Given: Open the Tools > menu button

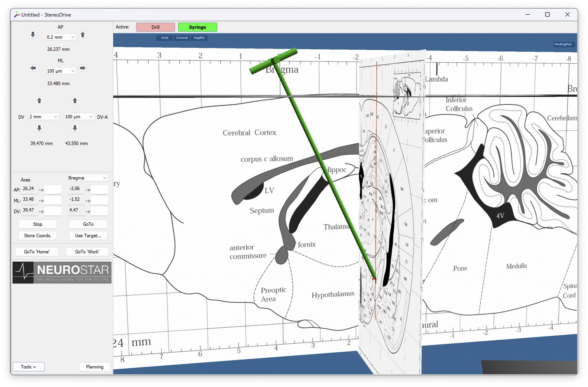Looking at the screenshot, I should pos(28,367).
